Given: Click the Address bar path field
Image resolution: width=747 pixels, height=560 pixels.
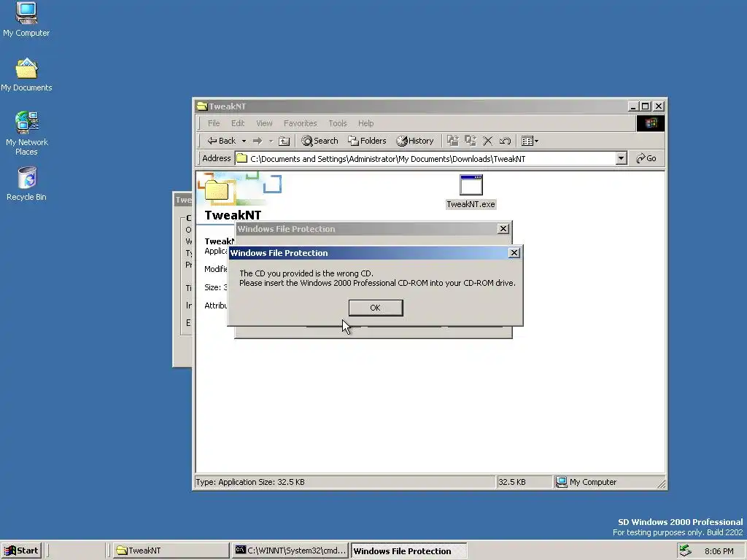Looking at the screenshot, I should tap(430, 158).
